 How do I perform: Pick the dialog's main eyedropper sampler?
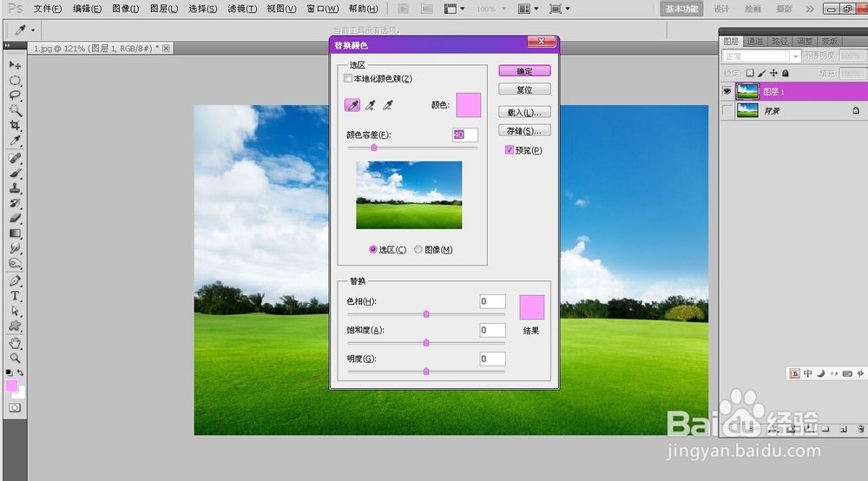click(352, 104)
